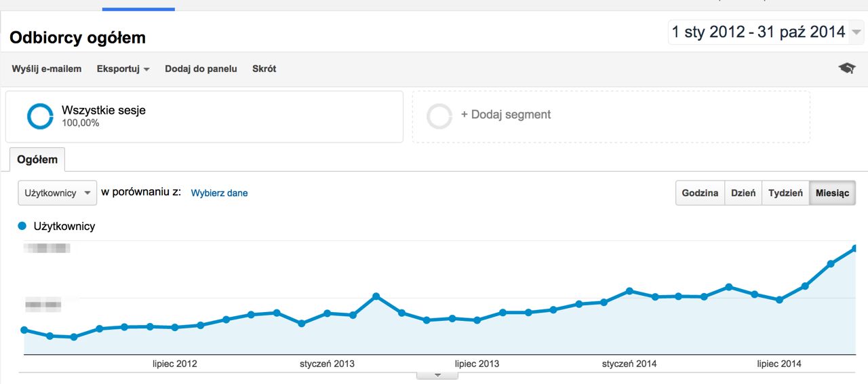Click the last data point on the chart
Viewport: 868px width, 384px height.
[x=855, y=248]
